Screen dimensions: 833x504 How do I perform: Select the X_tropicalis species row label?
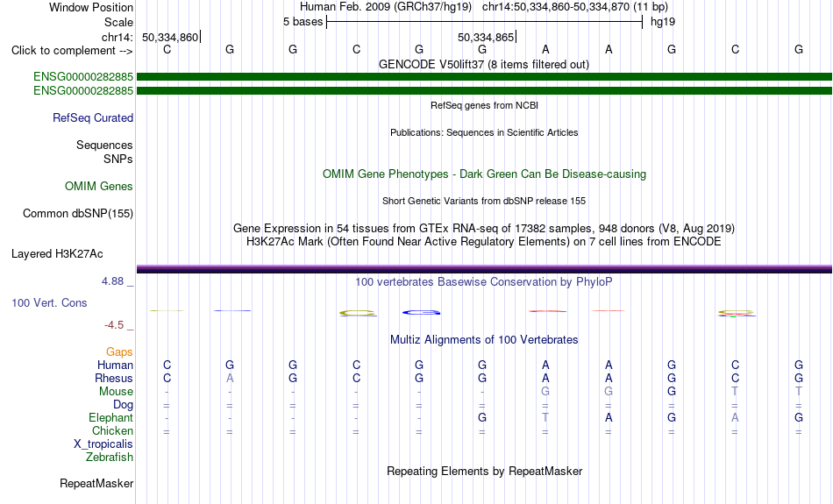pyautogui.click(x=103, y=444)
